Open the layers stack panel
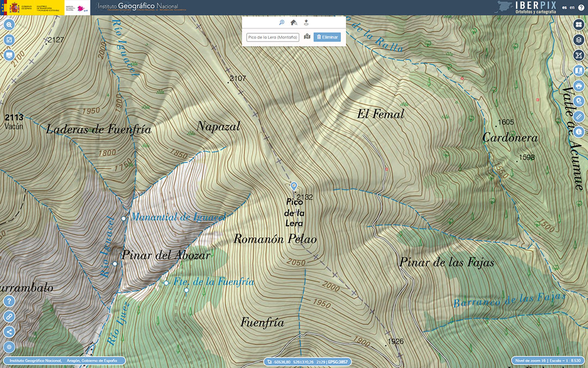The height and width of the screenshot is (368, 588). tap(579, 40)
